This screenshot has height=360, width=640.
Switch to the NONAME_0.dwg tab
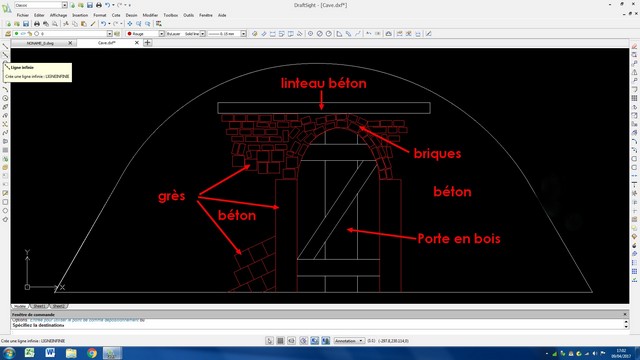(x=40, y=43)
